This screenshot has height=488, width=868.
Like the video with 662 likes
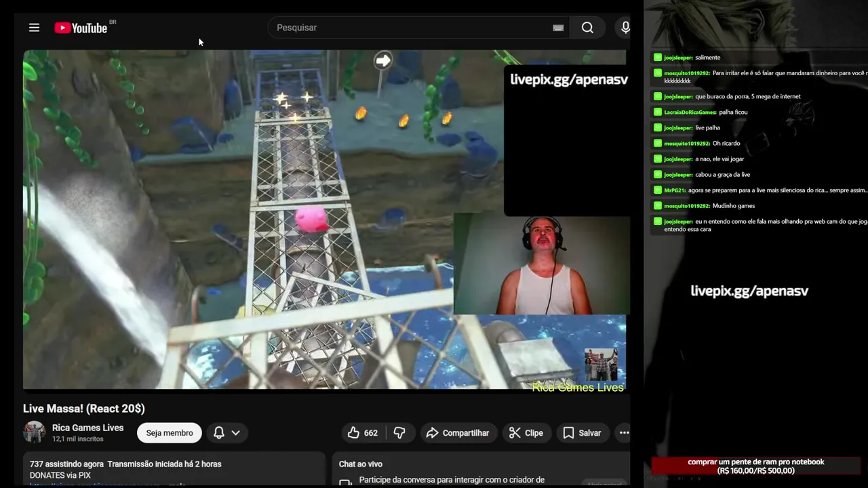tap(363, 433)
